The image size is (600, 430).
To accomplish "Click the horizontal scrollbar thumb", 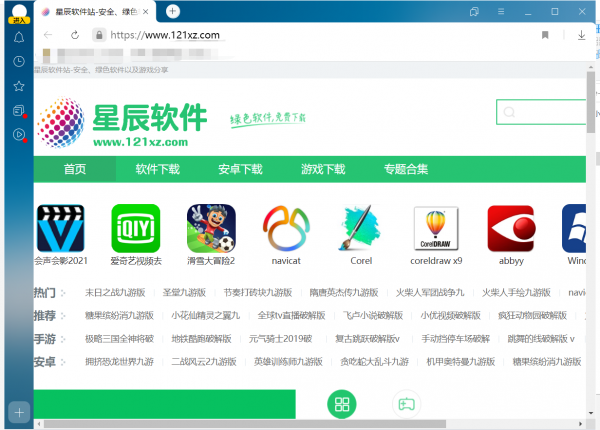I will click(x=245, y=424).
